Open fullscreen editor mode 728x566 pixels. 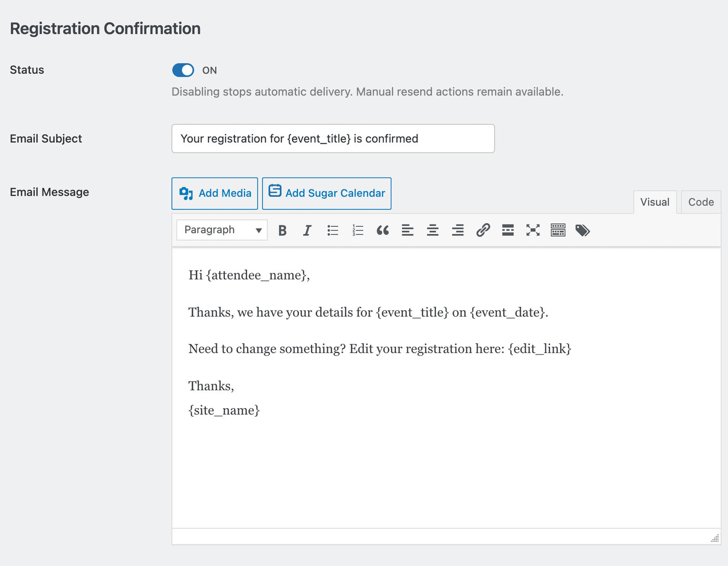[533, 230]
